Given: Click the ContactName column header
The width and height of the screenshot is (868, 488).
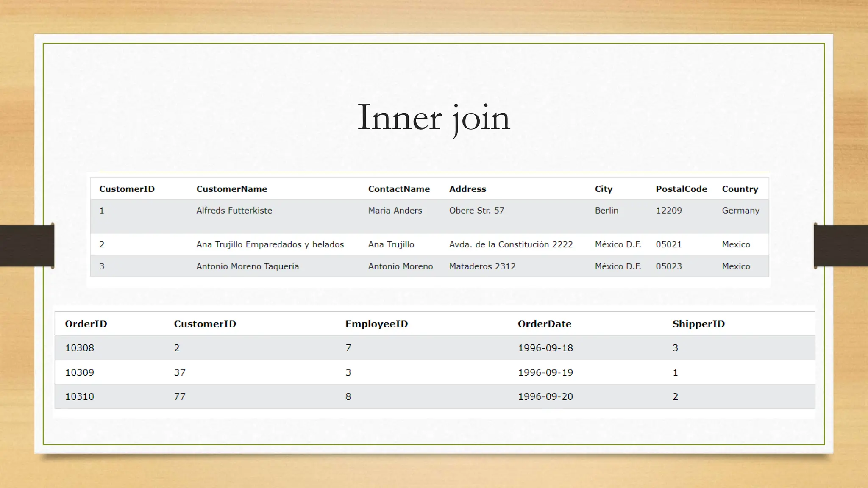Looking at the screenshot, I should click(398, 189).
